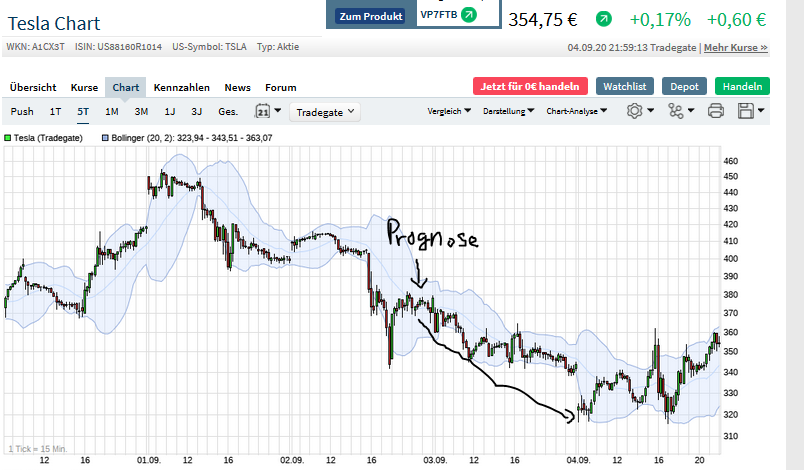Expand the arrow beside the calendar icon
This screenshot has width=804, height=470.
(x=277, y=110)
